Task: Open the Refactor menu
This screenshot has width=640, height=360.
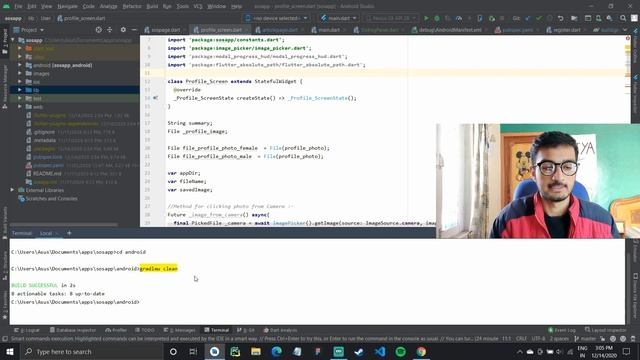Action: click(x=132, y=7)
